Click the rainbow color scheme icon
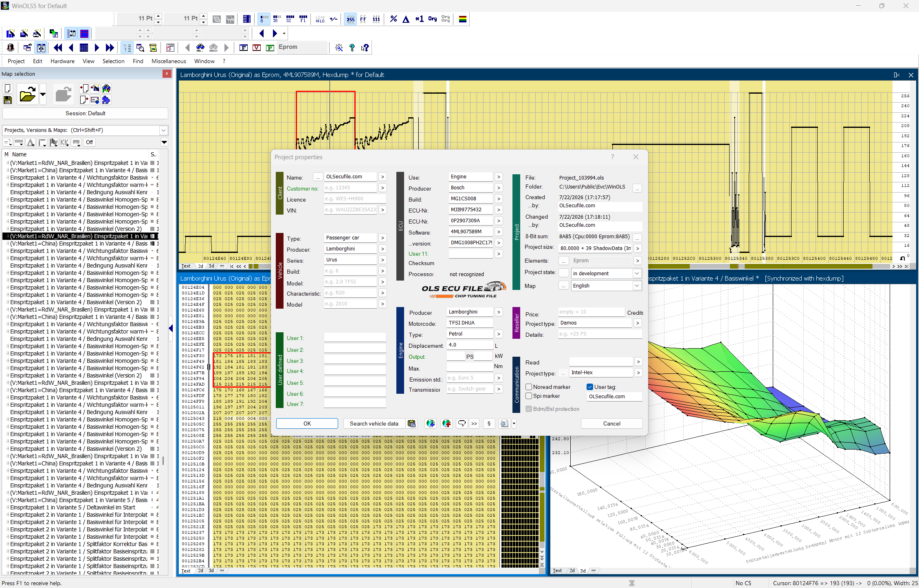The width and height of the screenshot is (919, 588). pos(462,19)
